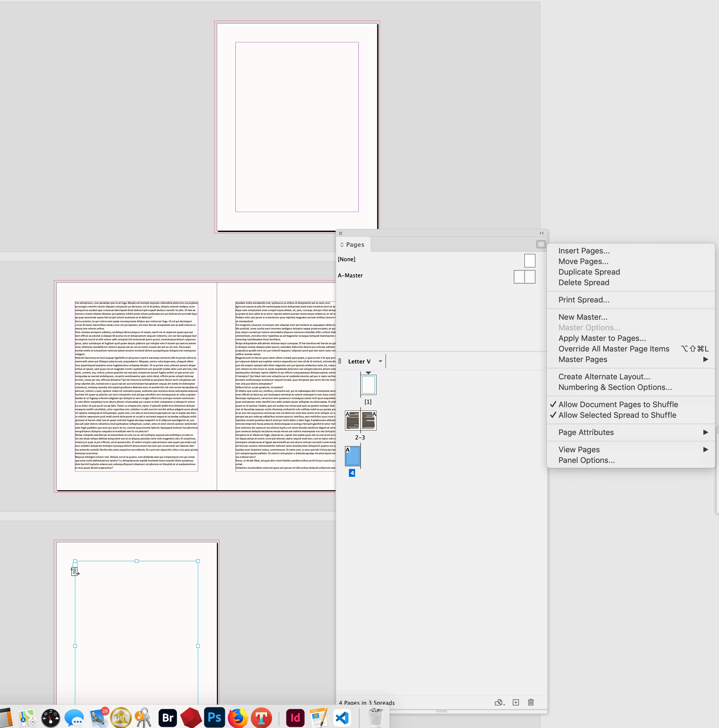Viewport: 719px width, 728px height.
Task: Select the [None] master entry
Action: pos(346,259)
